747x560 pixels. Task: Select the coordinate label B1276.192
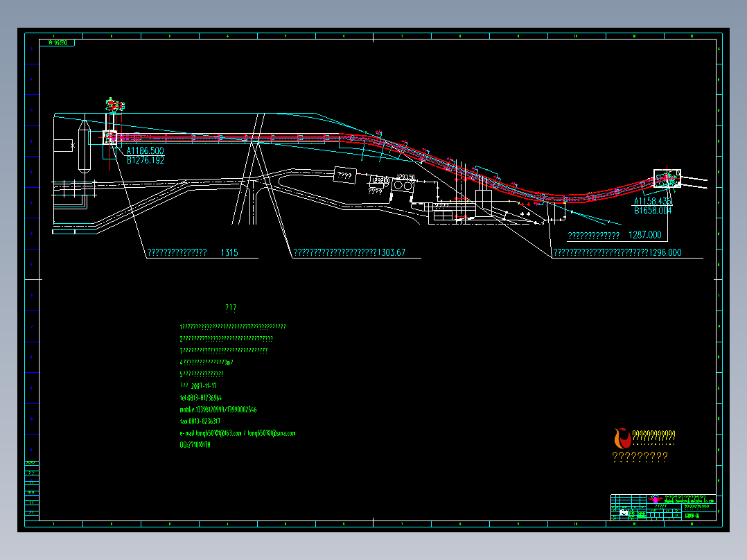tap(146, 160)
